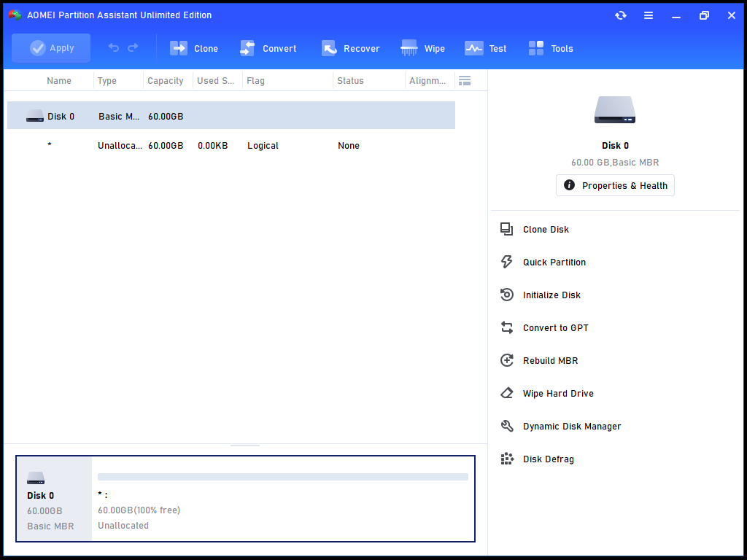Select the Disk 0 row in list

(x=231, y=116)
